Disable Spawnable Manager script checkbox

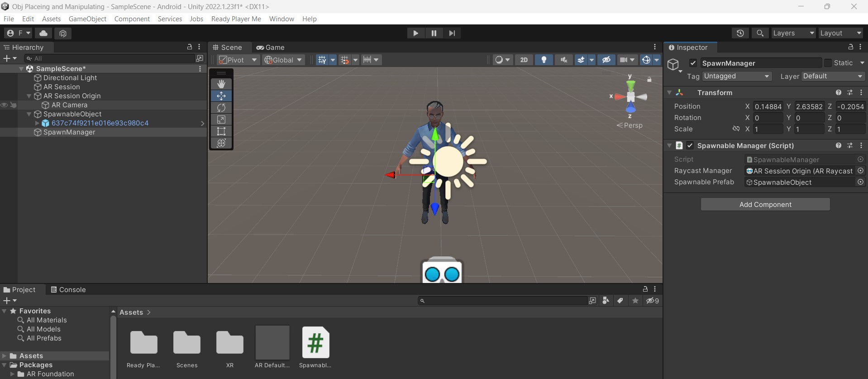click(690, 145)
